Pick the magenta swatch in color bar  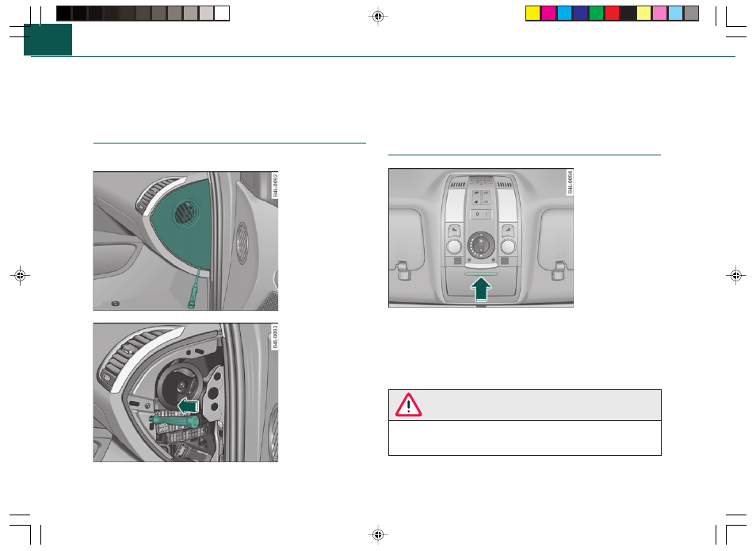[x=548, y=13]
